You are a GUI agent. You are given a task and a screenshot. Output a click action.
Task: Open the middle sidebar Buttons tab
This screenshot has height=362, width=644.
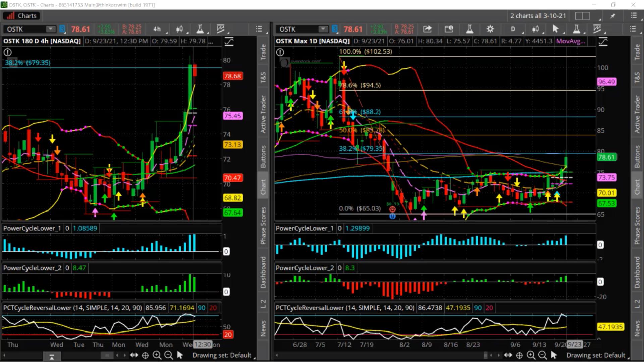263,157
